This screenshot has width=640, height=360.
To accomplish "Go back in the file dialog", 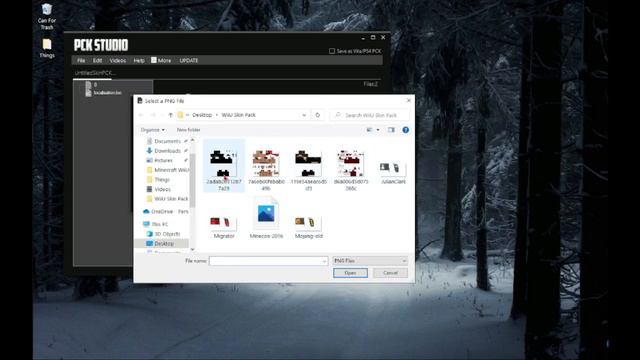I will [141, 115].
